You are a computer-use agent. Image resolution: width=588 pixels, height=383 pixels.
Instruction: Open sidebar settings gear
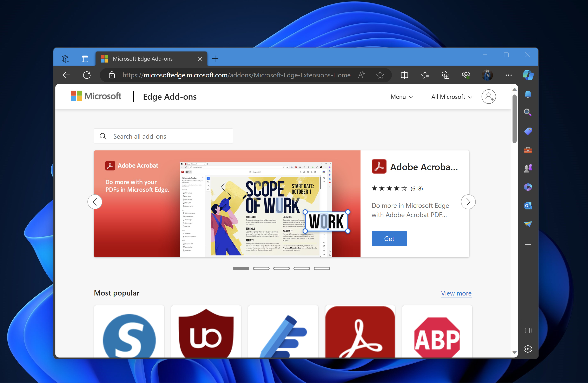[x=528, y=349]
